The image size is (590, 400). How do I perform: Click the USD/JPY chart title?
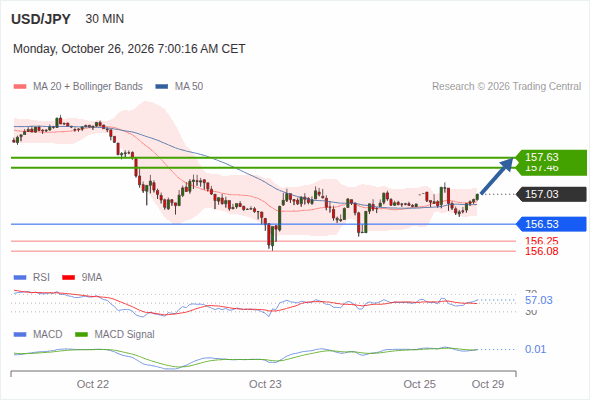41,19
